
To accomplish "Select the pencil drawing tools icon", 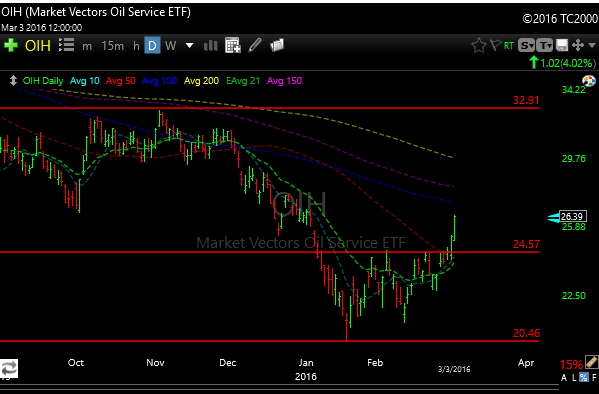I will pyautogui.click(x=255, y=45).
